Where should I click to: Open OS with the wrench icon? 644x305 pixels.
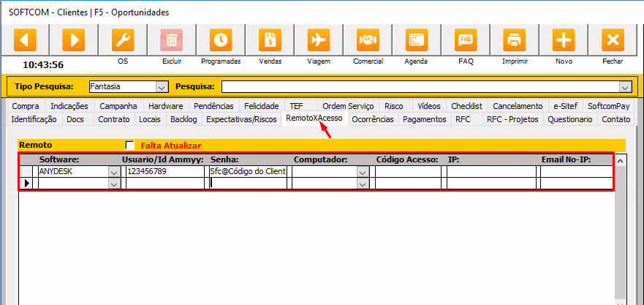tap(123, 39)
